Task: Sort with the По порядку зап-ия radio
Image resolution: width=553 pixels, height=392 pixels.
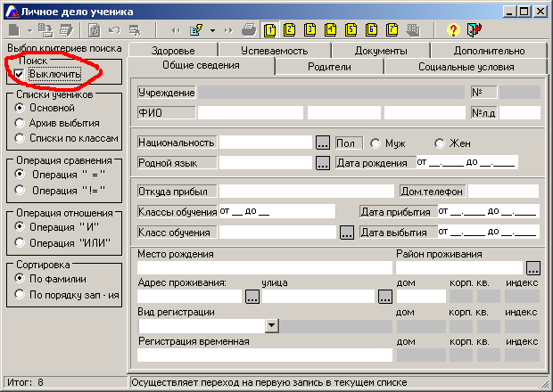Action: coord(20,294)
